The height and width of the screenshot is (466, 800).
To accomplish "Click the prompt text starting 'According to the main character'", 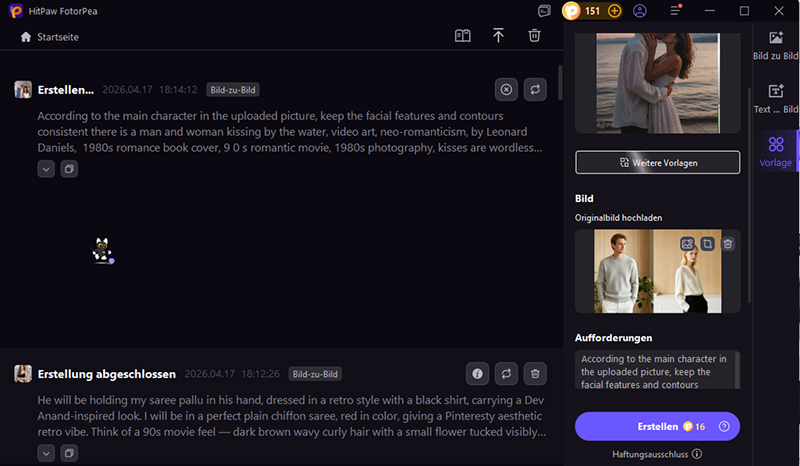I will (290, 132).
